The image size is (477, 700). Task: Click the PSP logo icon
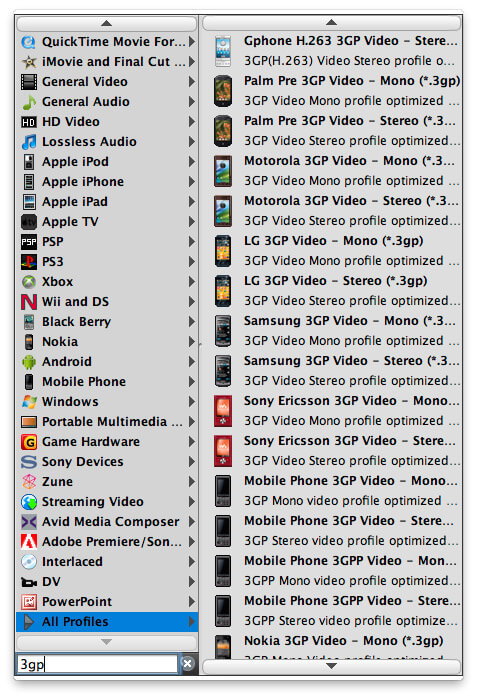(29, 242)
